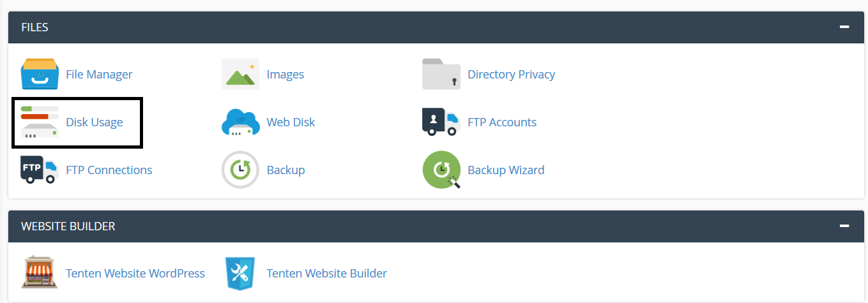Go to the Disk Usage link
The image size is (868, 303).
[x=95, y=122]
